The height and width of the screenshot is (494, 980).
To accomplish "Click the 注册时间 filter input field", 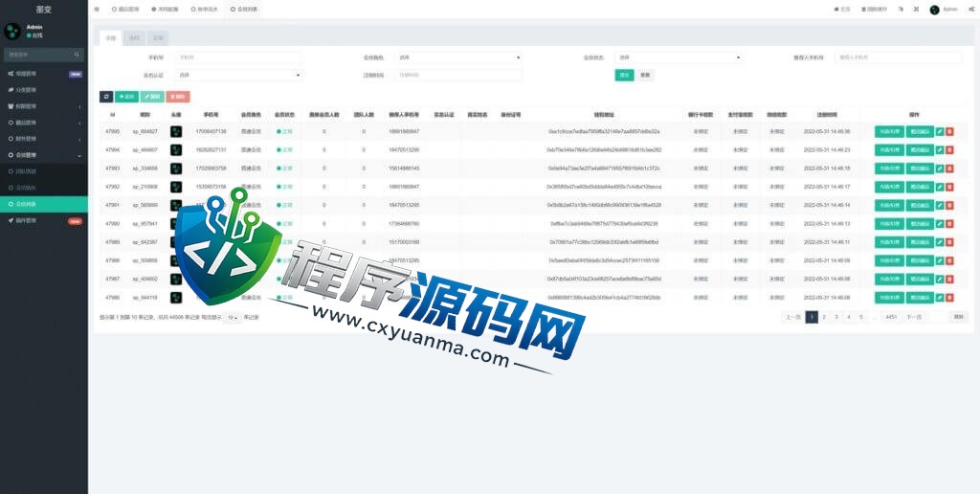I will pos(458,75).
